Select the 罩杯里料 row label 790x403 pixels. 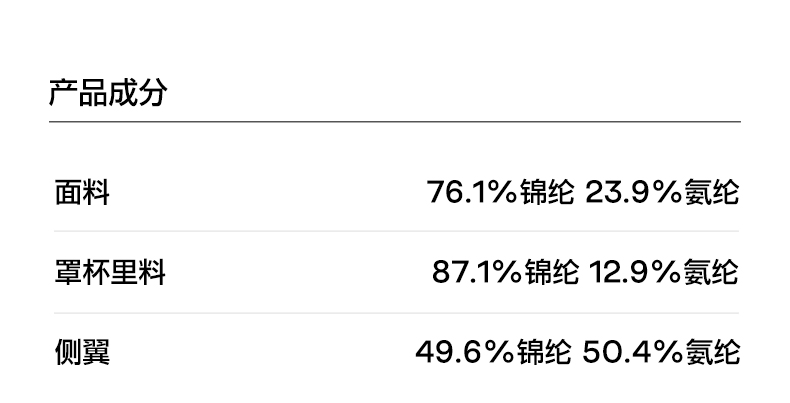110,271
